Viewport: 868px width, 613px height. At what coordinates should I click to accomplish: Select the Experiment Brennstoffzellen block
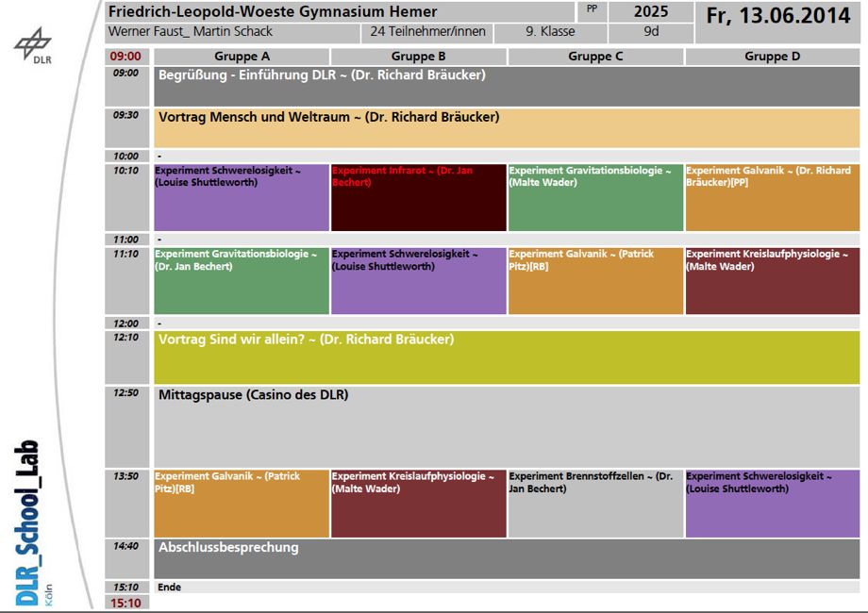[595, 504]
